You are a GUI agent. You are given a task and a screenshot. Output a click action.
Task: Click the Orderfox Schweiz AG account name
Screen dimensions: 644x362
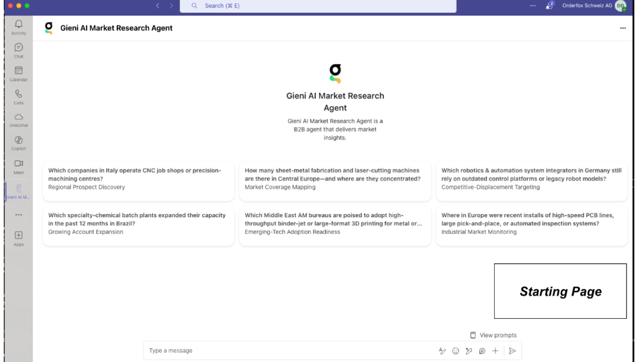(x=587, y=6)
